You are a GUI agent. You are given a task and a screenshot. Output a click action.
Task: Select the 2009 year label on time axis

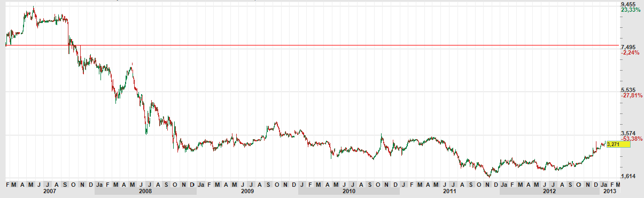point(247,191)
